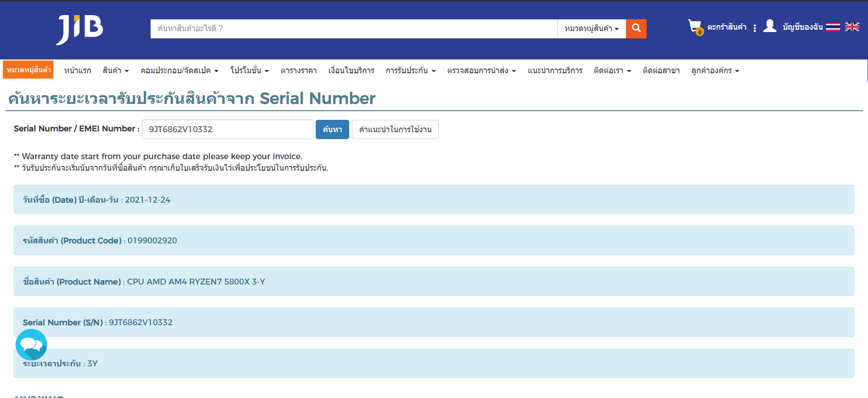Click the คำแนะนำในการใช้งาน usage guide button
Screen dimensions: 868x398
395,129
